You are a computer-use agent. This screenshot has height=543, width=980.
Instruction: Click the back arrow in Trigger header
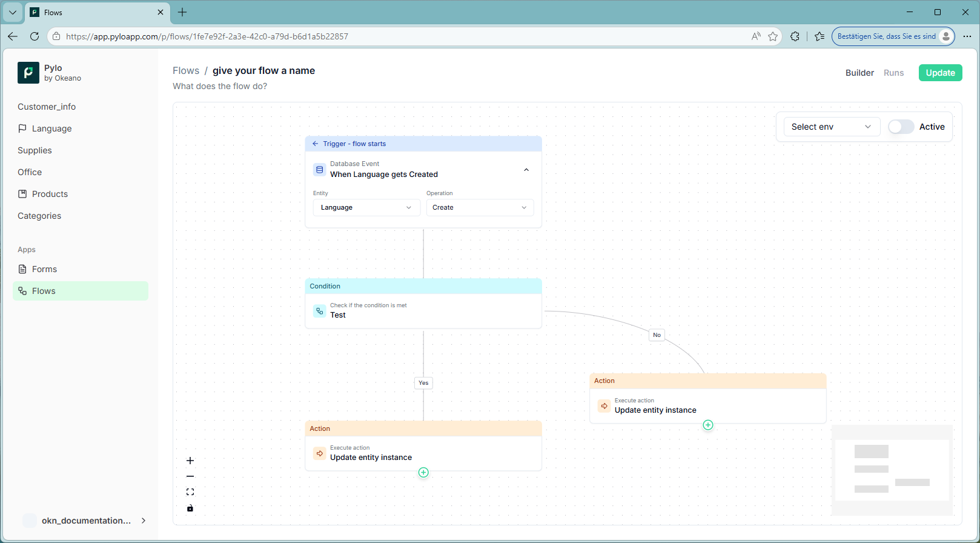315,144
